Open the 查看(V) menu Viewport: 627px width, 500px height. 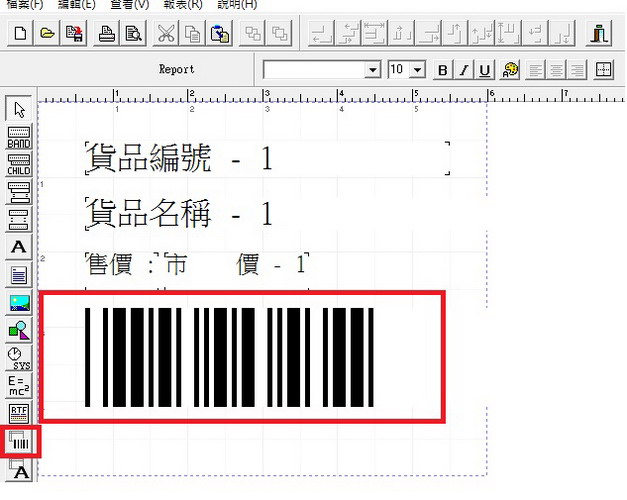point(130,5)
